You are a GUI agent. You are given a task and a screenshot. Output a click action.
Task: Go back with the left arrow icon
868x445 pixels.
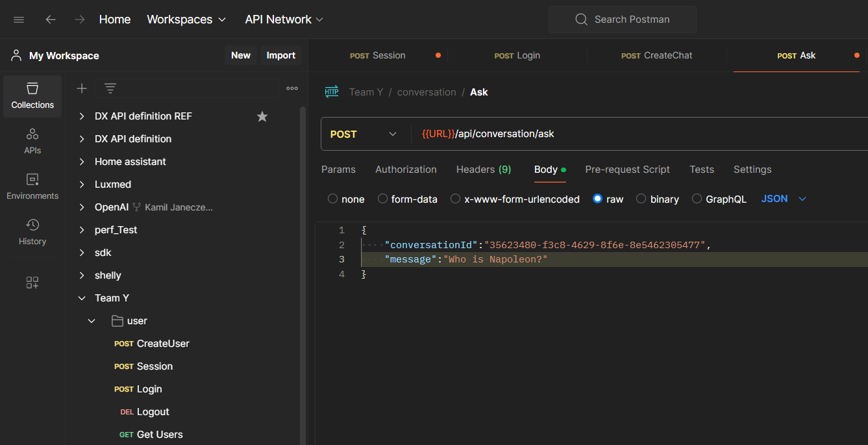pyautogui.click(x=51, y=19)
